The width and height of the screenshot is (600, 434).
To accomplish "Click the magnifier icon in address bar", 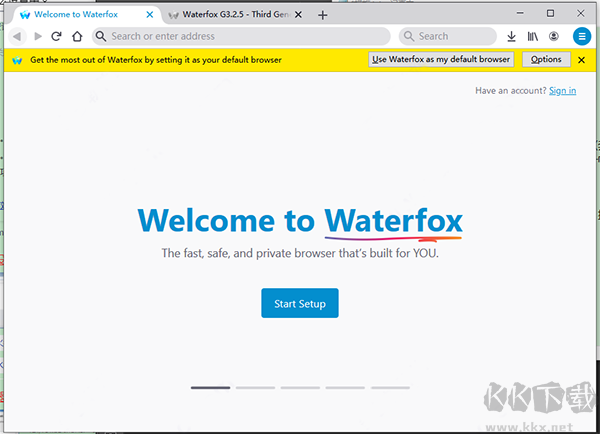I will (x=101, y=36).
